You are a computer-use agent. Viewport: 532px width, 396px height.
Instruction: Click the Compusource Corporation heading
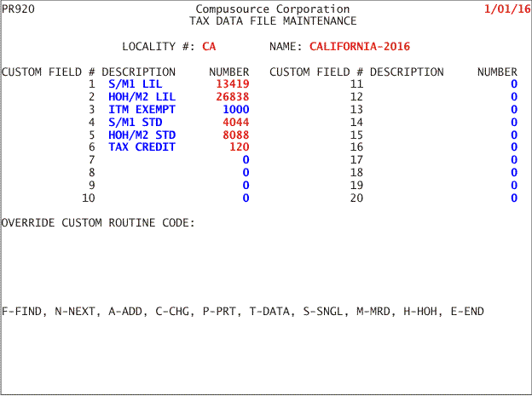tap(273, 9)
